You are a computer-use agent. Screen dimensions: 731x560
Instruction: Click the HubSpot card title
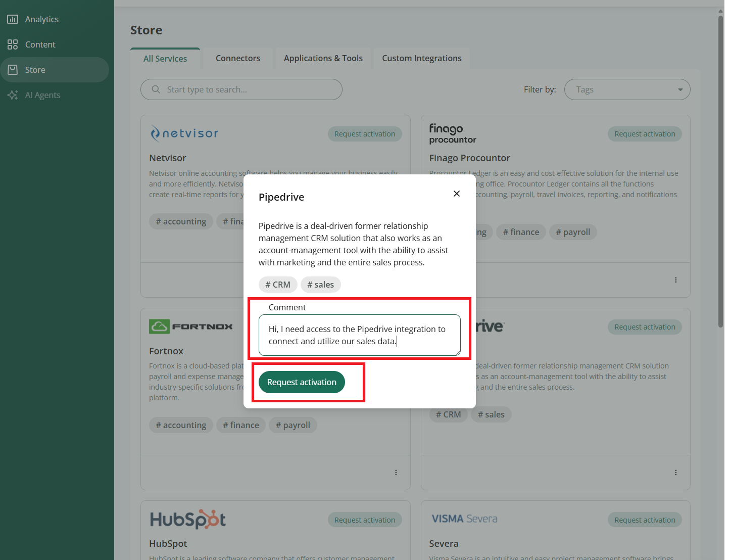click(x=168, y=544)
